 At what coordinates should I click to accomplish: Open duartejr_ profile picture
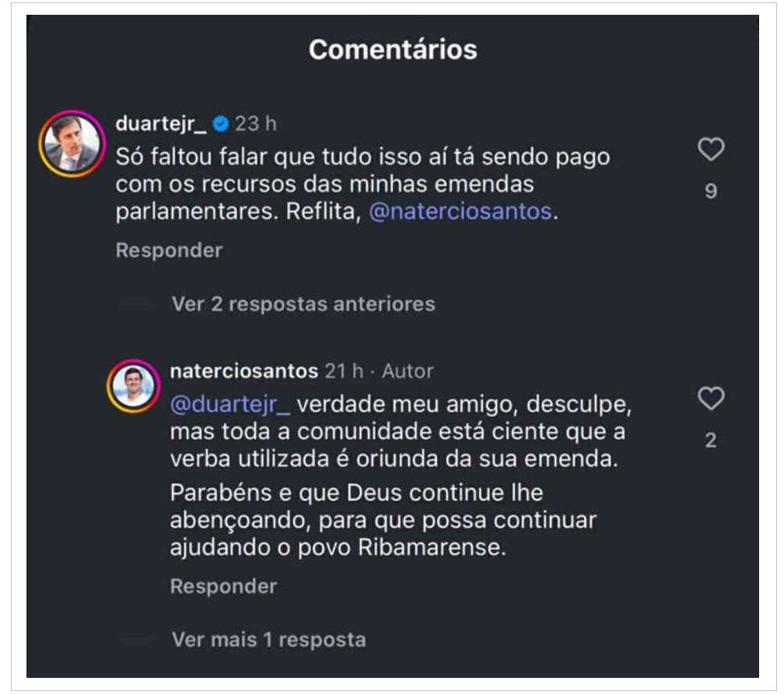[x=72, y=144]
